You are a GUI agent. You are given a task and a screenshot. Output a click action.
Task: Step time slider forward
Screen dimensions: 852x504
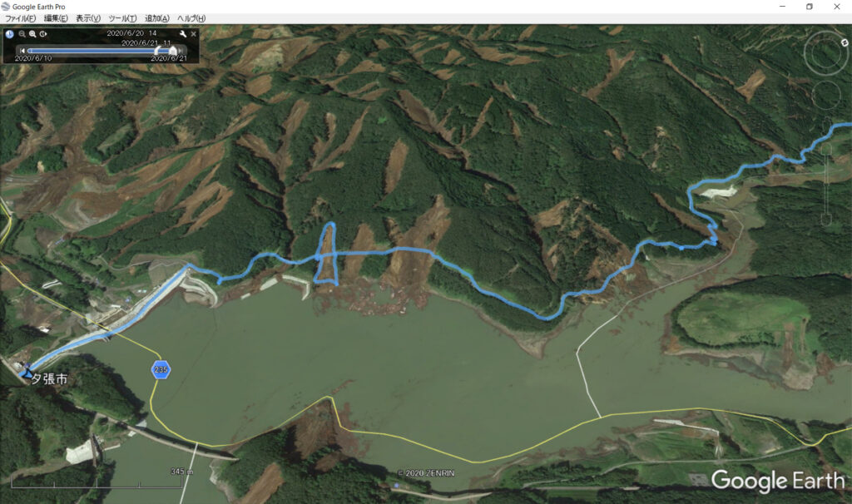pos(181,51)
